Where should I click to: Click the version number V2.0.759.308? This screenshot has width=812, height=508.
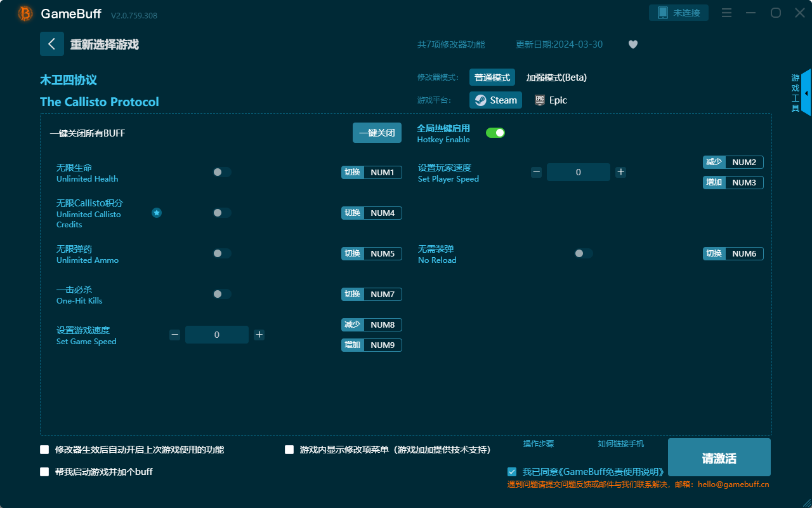point(134,15)
